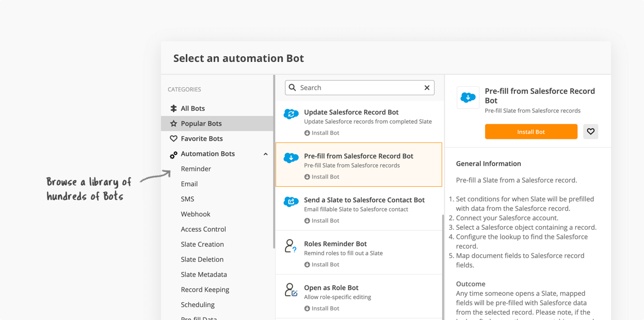Install Update Salesforce Record Bot
644x320 pixels.
pyautogui.click(x=322, y=133)
